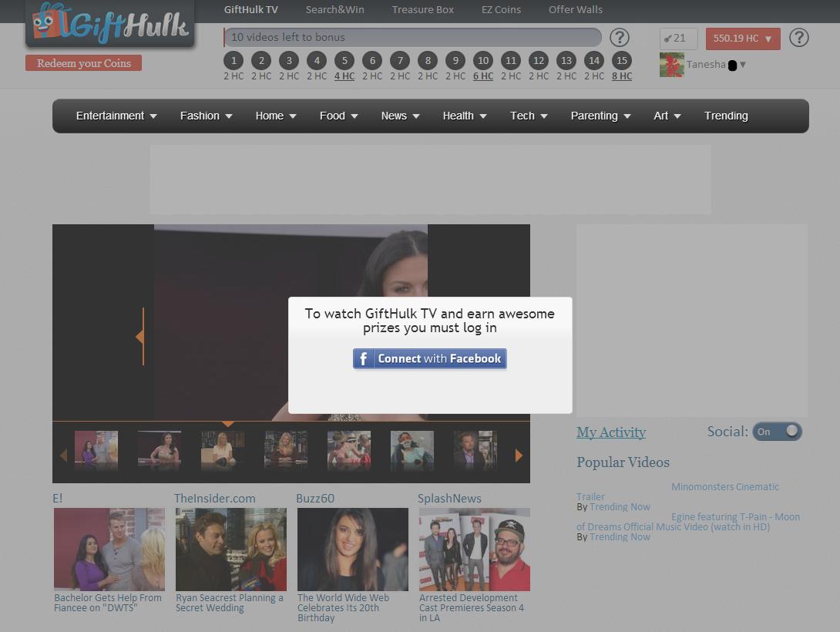Open Ryan Seacrest Secret Wedding thumbnail
840x632 pixels.
(231, 550)
